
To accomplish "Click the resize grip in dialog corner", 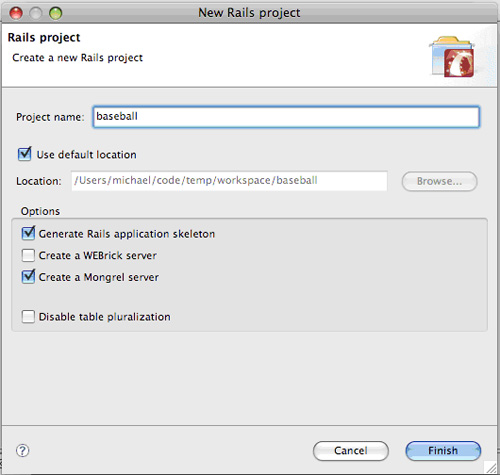I will coord(490,467).
